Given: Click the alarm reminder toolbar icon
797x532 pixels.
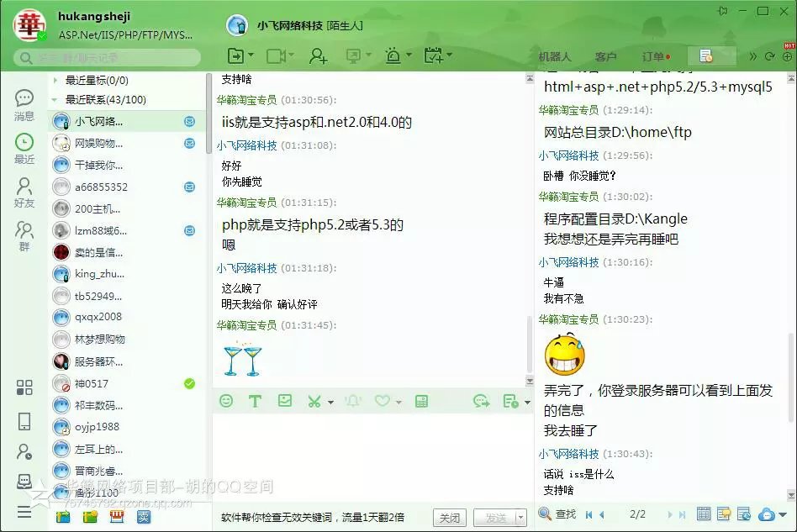Looking at the screenshot, I should click(393, 55).
